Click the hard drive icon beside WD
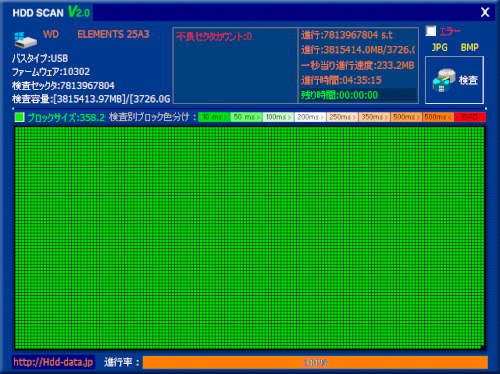The height and width of the screenshot is (374, 500). coord(25,40)
